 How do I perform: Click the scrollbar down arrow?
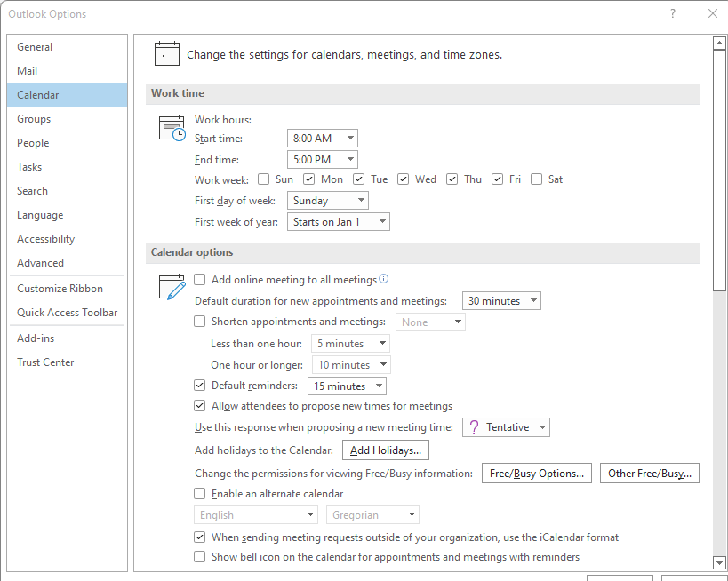[x=719, y=562]
